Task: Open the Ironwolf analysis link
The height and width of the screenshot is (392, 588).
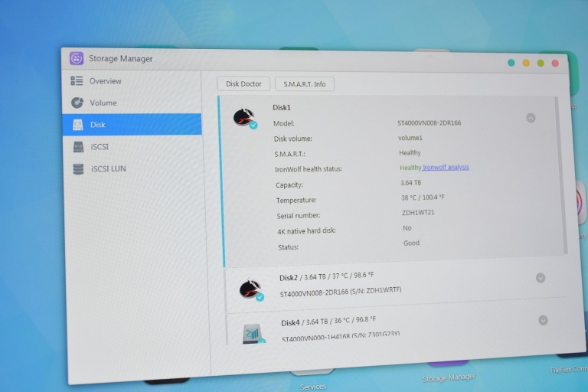Action: point(446,168)
